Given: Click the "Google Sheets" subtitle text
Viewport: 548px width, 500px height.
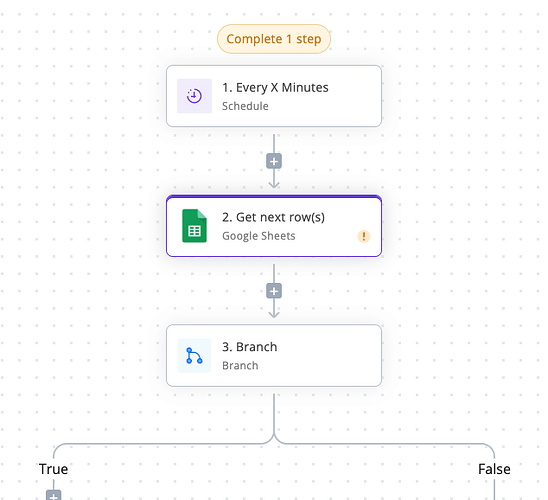Looking at the screenshot, I should [259, 236].
